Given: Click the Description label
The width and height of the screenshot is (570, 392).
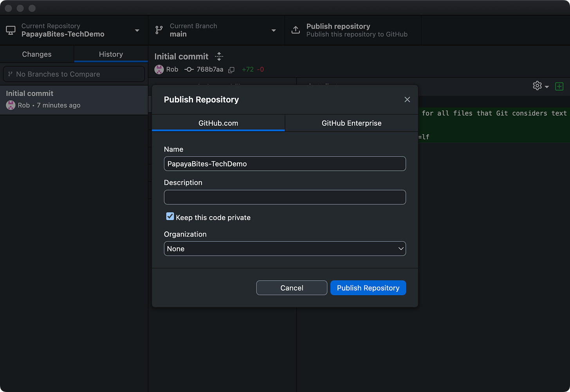Looking at the screenshot, I should point(183,182).
